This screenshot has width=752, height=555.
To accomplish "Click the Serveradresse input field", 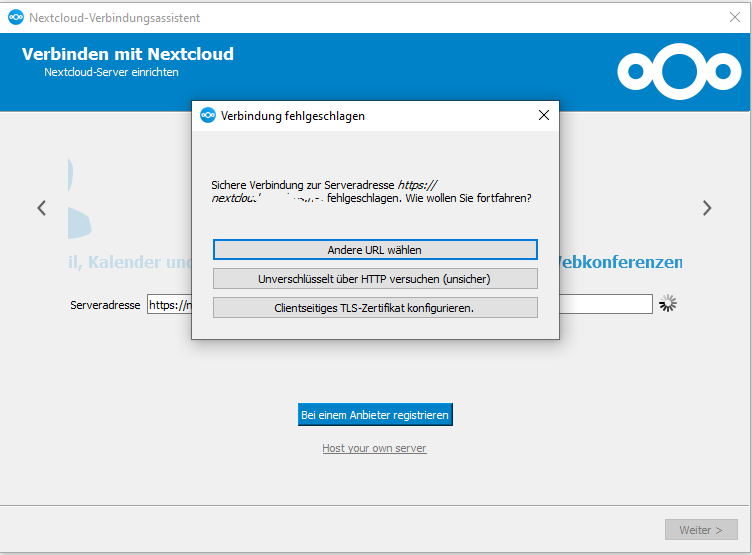I will tap(400, 304).
